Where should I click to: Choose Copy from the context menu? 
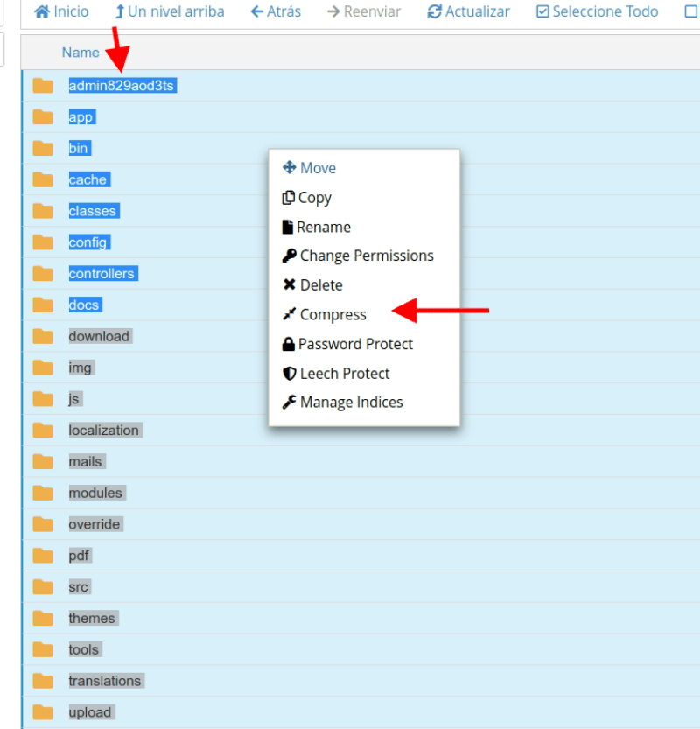pos(315,198)
